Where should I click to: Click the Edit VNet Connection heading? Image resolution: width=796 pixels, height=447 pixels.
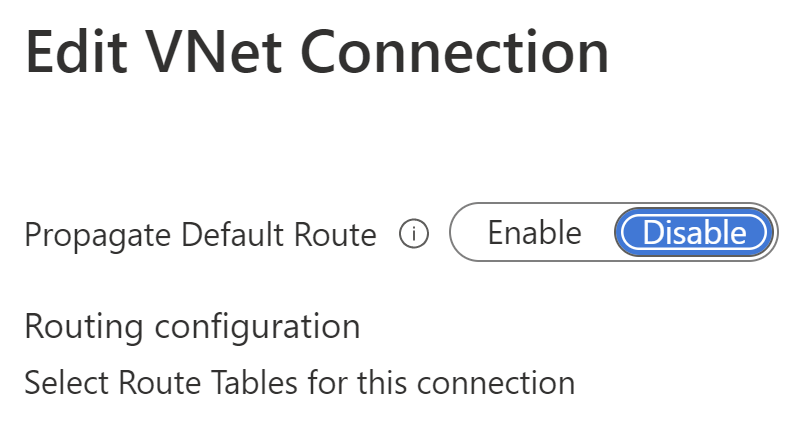(317, 51)
